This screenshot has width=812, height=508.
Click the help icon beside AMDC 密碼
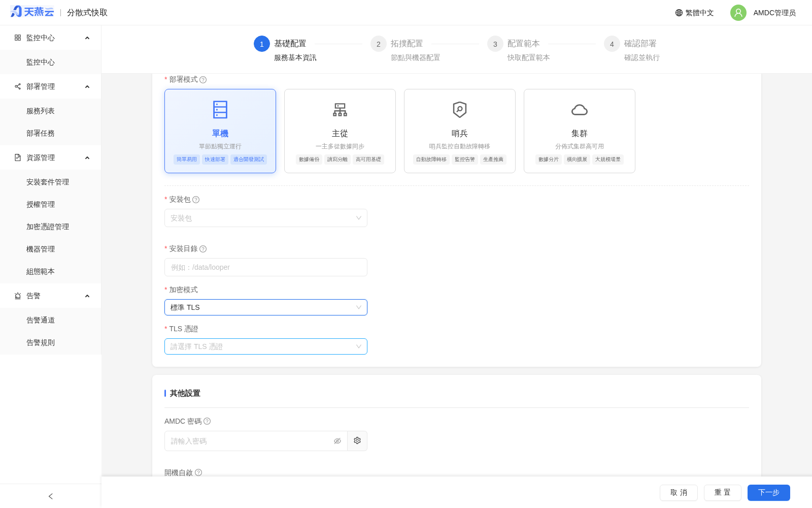(207, 421)
